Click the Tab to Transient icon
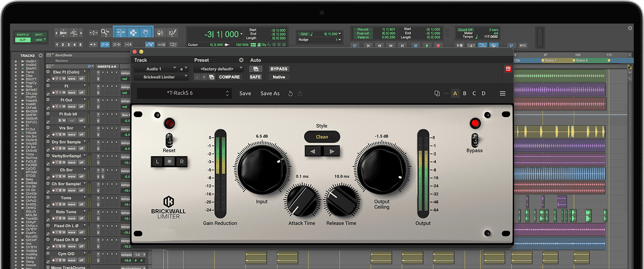The image size is (644, 269). click(x=93, y=44)
